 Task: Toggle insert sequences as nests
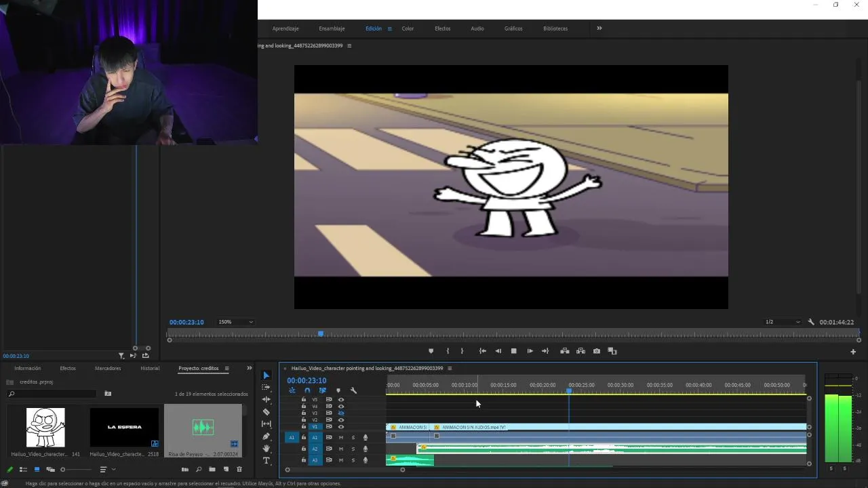(x=292, y=390)
